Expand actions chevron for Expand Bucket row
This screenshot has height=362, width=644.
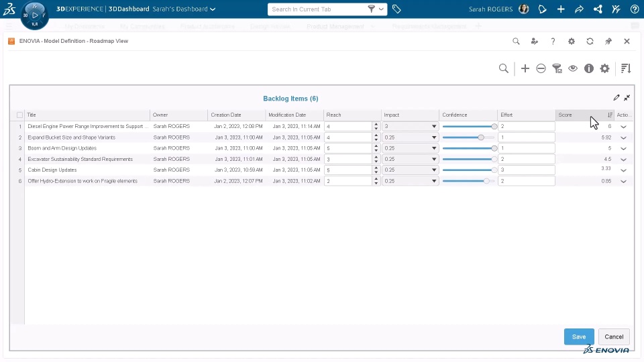[623, 138]
